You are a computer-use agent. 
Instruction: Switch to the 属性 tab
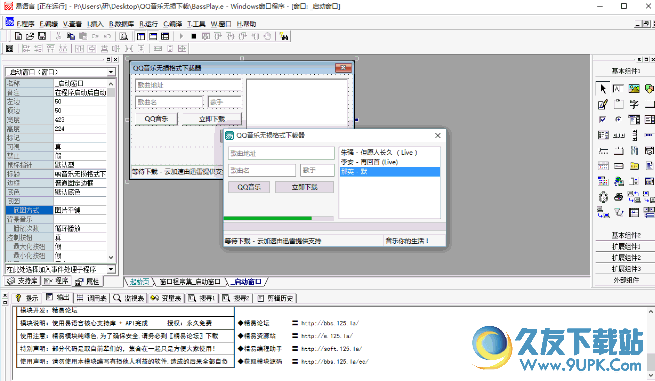click(87, 282)
